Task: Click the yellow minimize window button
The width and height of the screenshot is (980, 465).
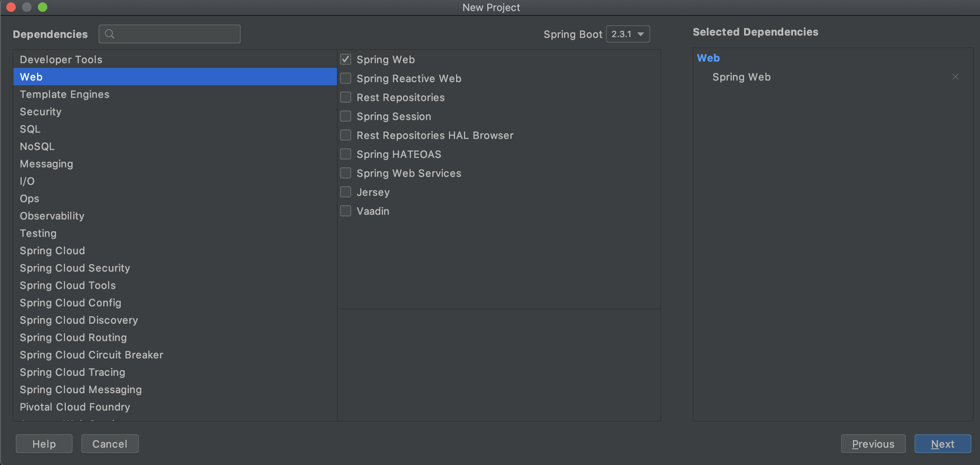Action: tap(27, 7)
